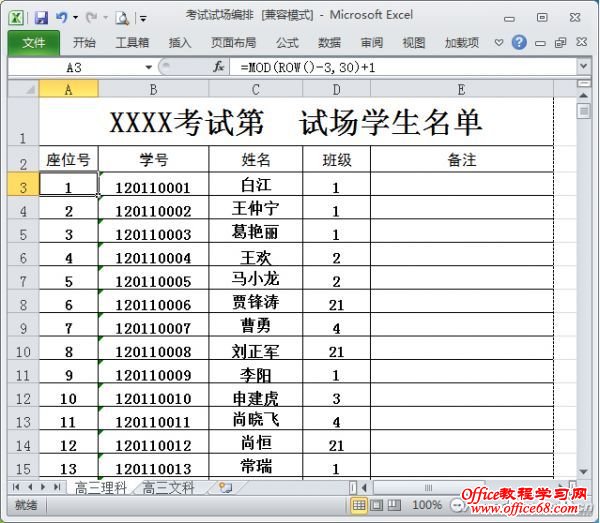600x523 pixels.
Task: Switch to the 工具箱 ribbon tab
Action: tap(132, 42)
